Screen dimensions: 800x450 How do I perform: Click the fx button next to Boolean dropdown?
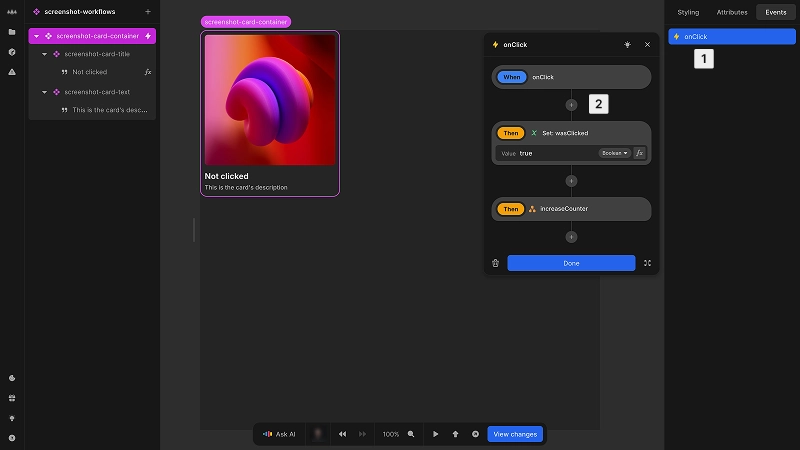tap(639, 153)
